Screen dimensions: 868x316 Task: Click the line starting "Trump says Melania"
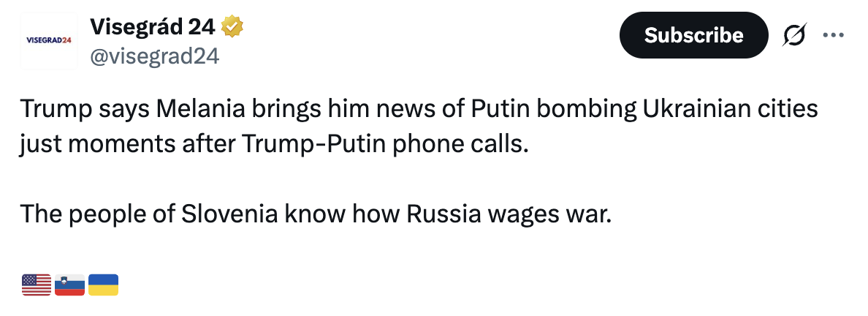coord(419,110)
